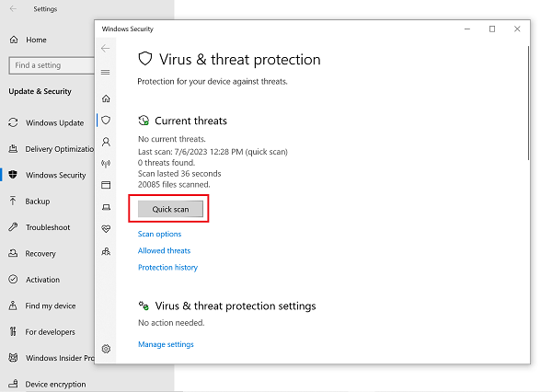The width and height of the screenshot is (552, 392).
Task: Expand the hamburger navigation menu
Action: click(x=105, y=72)
